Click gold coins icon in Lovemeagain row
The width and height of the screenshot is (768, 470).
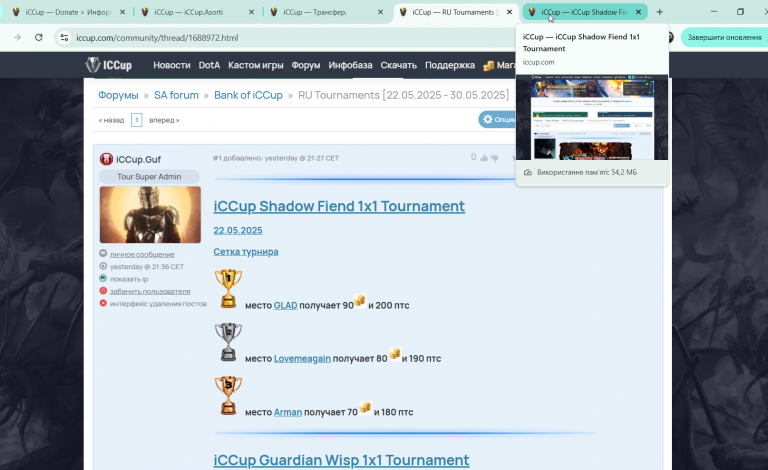point(395,353)
